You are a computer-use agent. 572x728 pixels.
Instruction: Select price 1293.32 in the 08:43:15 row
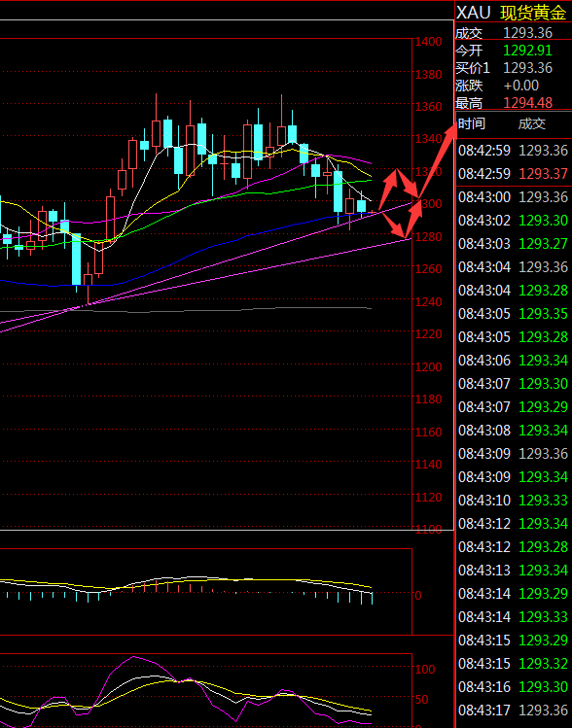[x=543, y=663]
